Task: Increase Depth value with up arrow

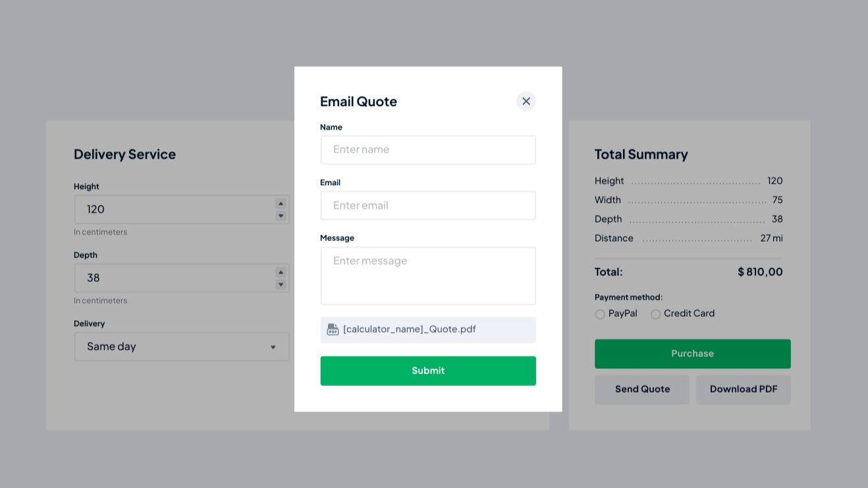Action: coord(281,272)
